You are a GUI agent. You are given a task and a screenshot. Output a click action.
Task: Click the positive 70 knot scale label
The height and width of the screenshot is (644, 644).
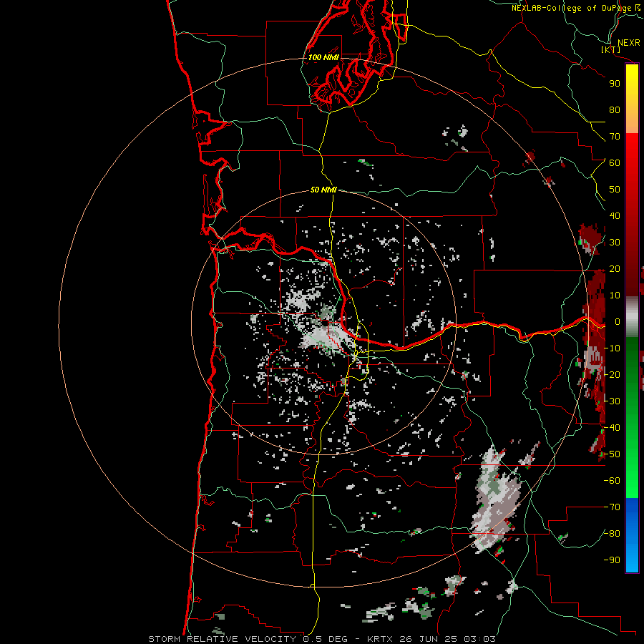615,137
